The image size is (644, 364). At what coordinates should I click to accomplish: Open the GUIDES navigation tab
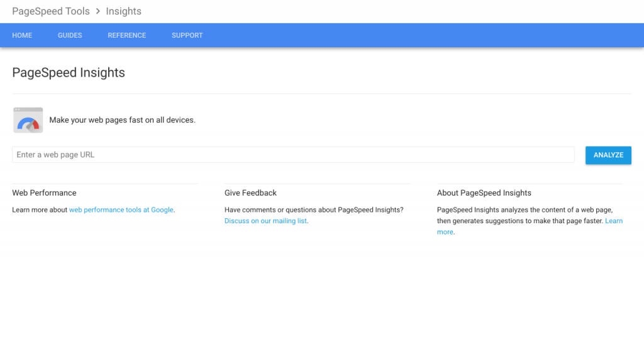point(70,35)
